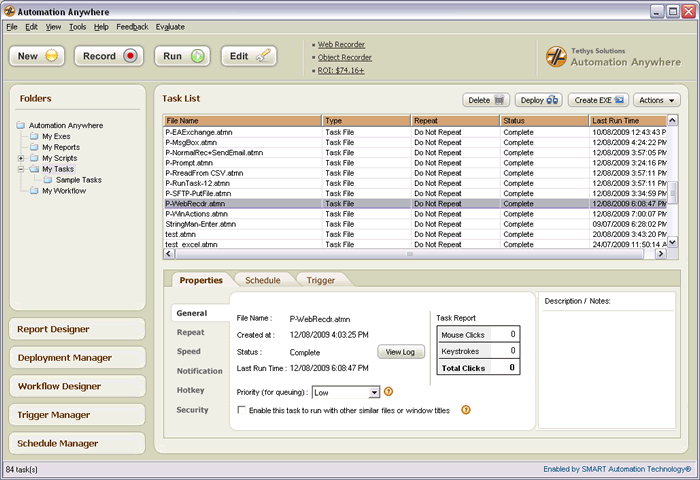
Task: Open the Report Designer
Action: [77, 329]
